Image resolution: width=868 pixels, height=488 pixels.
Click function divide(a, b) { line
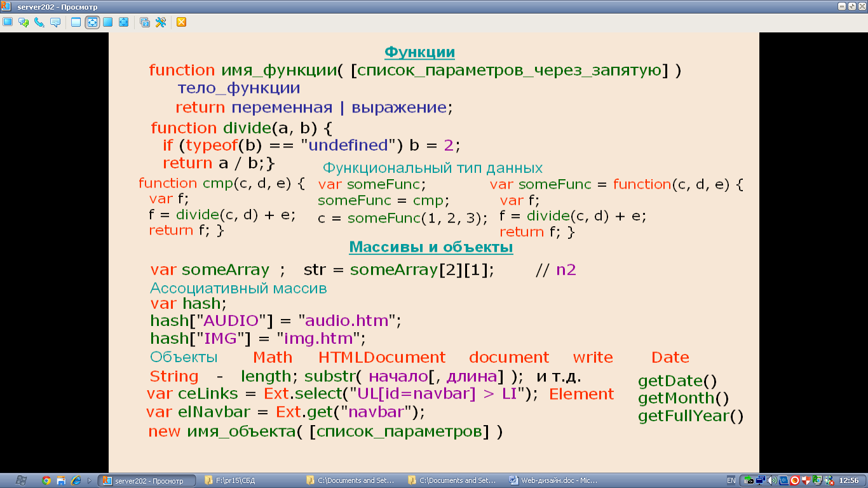(x=242, y=128)
